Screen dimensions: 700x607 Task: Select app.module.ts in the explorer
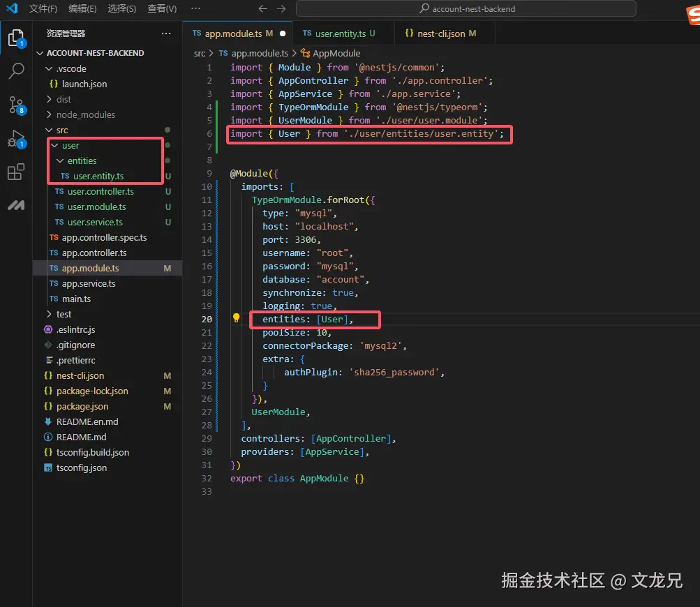coord(107,268)
